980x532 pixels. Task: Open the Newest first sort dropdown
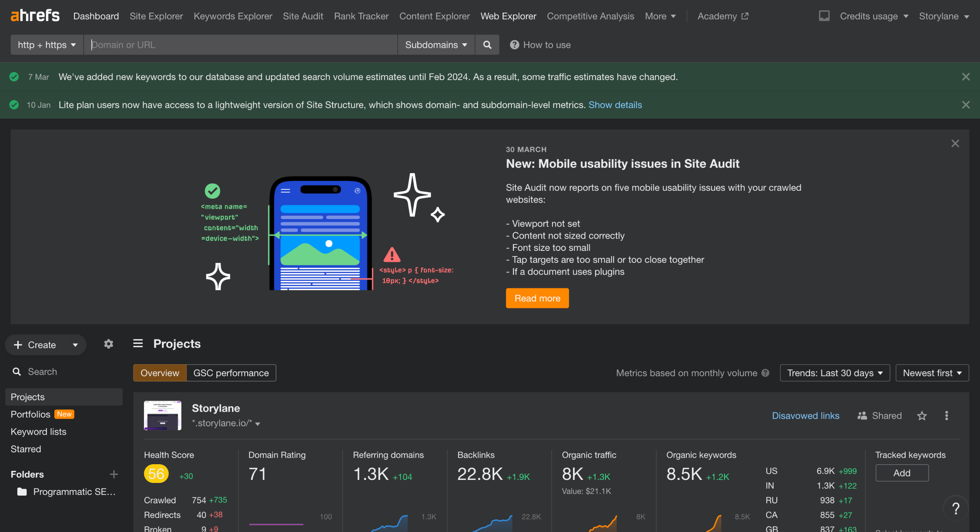pyautogui.click(x=932, y=373)
